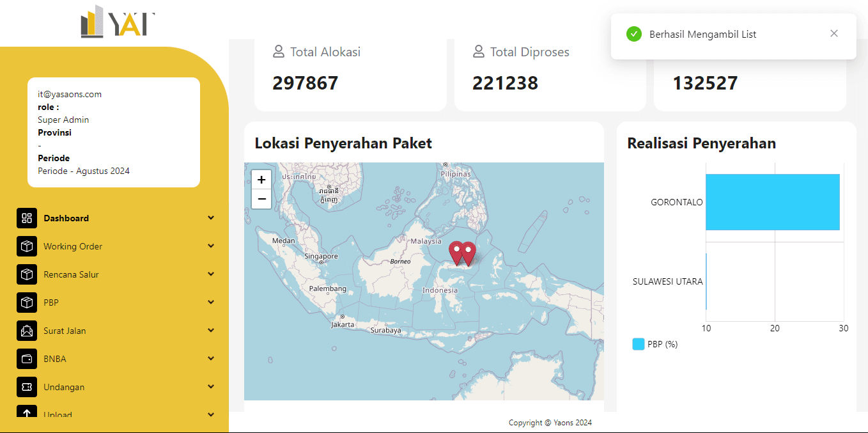Dismiss the Berhasil Mengambil List notification
The height and width of the screenshot is (433, 868).
[833, 34]
